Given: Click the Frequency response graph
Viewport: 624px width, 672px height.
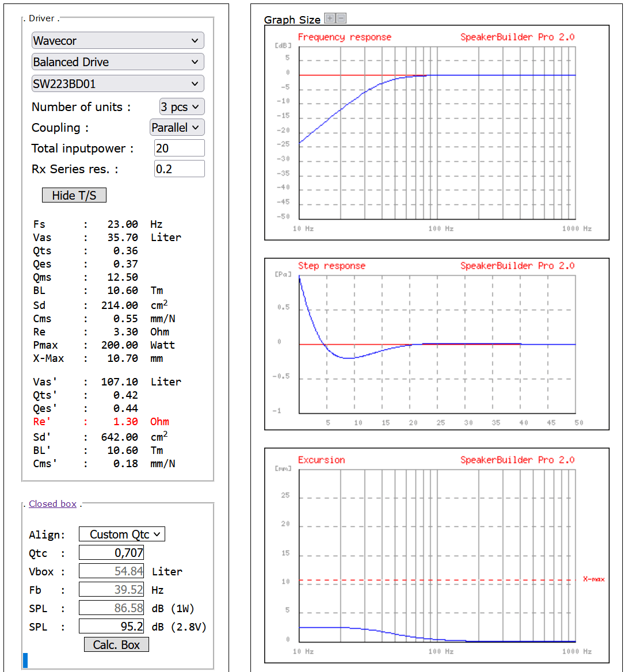Looking at the screenshot, I should tap(436, 133).
